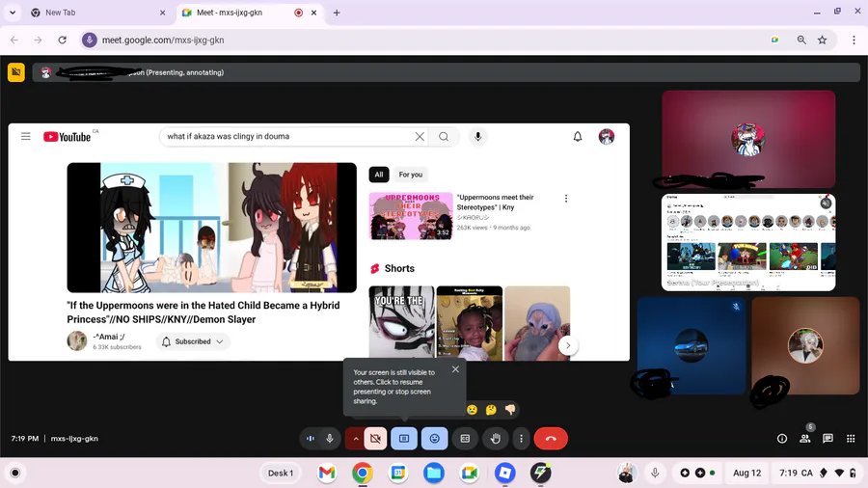Raise hand in the meeting
This screenshot has height=488, width=868.
point(496,439)
